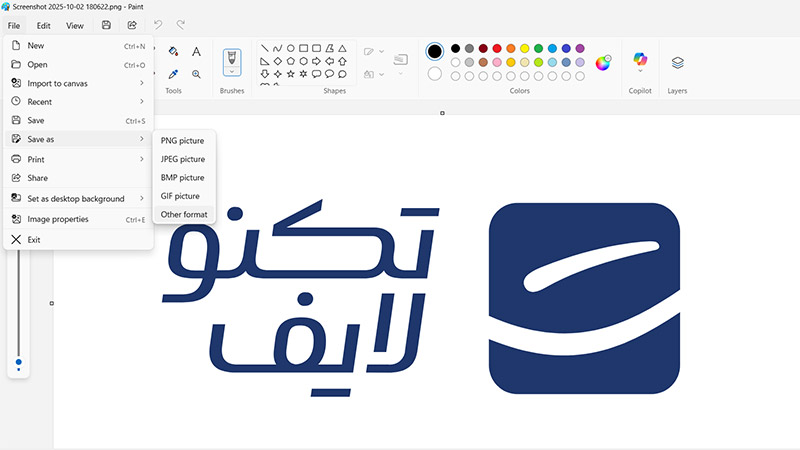Choose Other format in Save as submenu
This screenshot has height=450, width=800.
(x=184, y=215)
